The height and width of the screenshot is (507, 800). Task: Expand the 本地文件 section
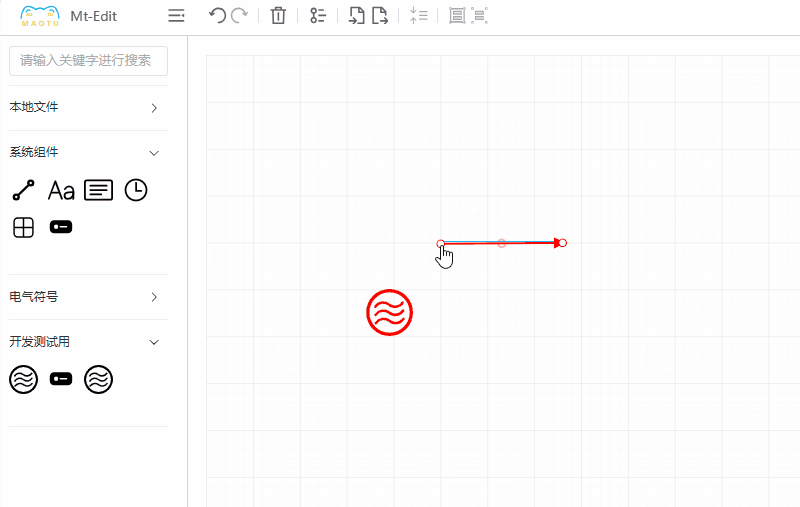tap(154, 108)
